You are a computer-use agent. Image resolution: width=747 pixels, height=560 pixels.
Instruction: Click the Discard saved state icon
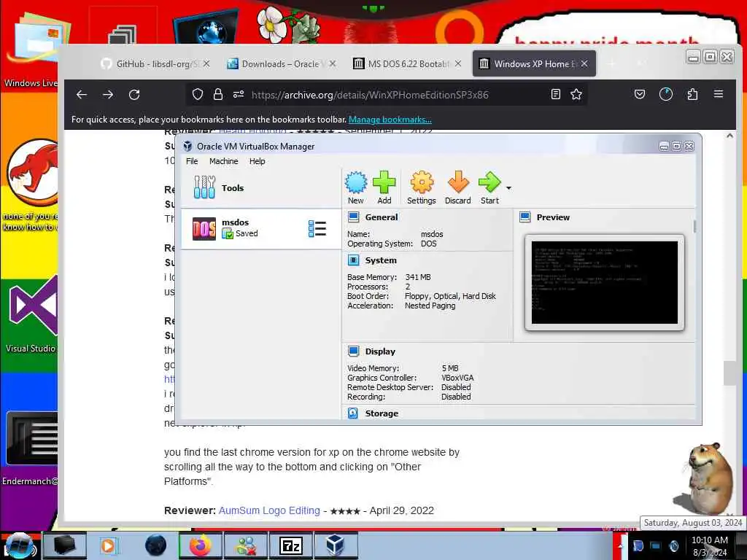(458, 187)
